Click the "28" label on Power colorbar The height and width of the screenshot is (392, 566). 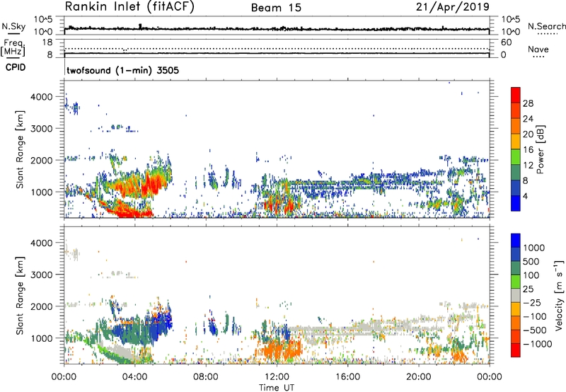point(528,103)
